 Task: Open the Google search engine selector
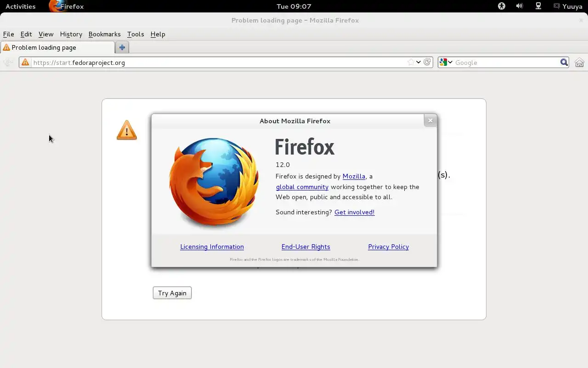click(446, 63)
